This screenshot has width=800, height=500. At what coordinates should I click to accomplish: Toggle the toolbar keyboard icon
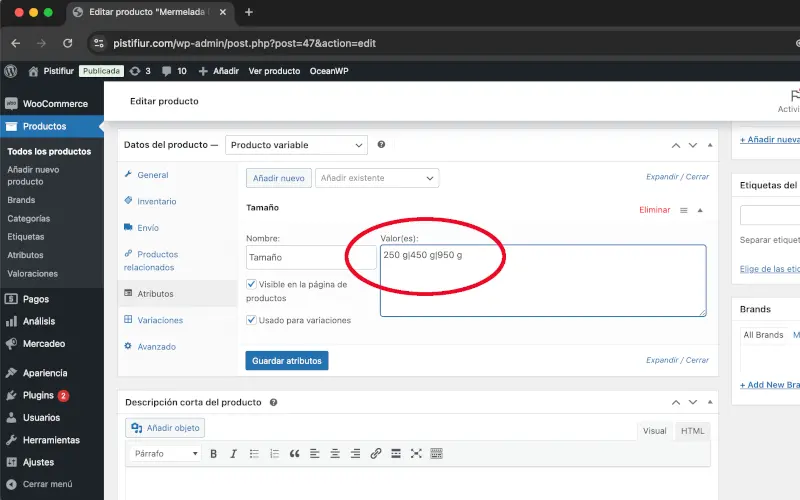click(x=436, y=454)
